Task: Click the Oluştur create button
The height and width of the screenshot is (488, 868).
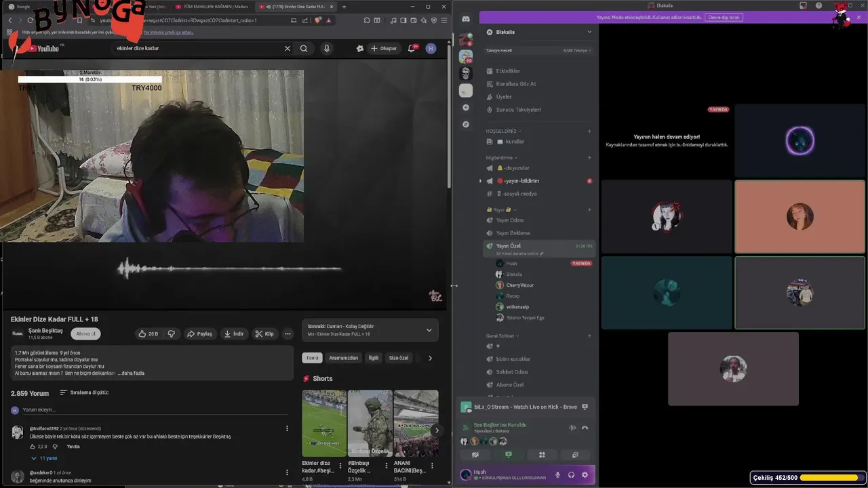Action: 383,48
